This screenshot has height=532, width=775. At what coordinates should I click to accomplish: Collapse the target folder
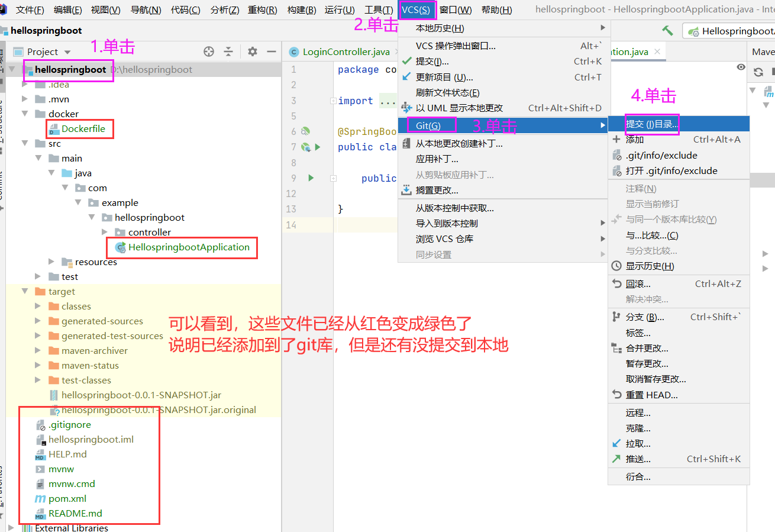click(25, 291)
